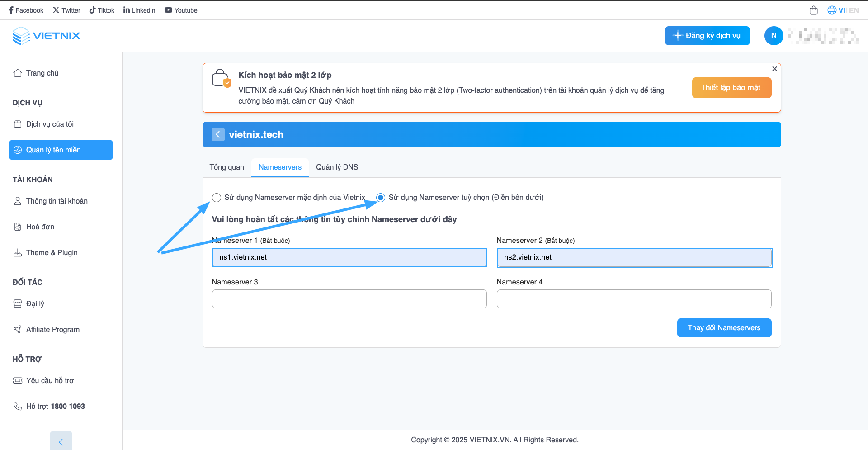Select custom Nameserver radio option
Screen dimensions: 868x450
(x=381, y=198)
